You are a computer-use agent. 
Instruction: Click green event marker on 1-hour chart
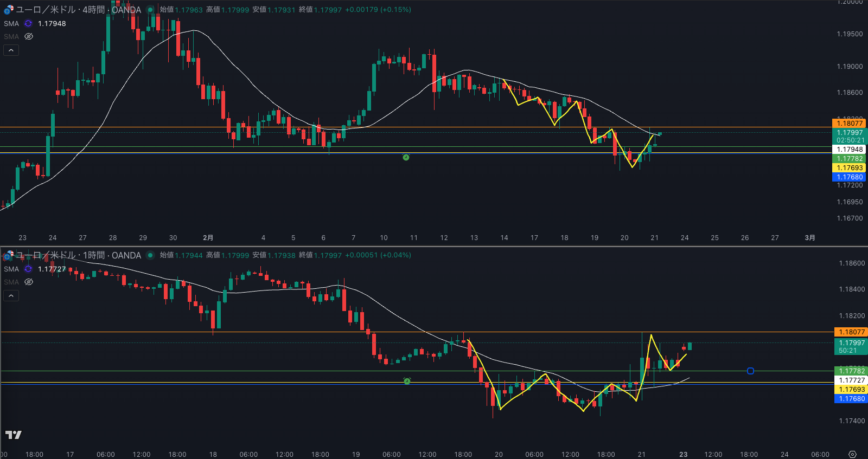coord(407,381)
